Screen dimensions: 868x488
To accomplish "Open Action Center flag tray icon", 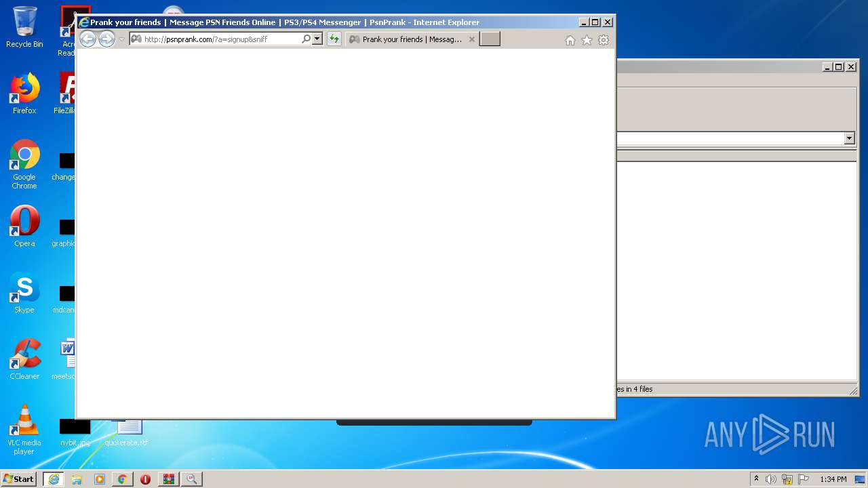I will 804,479.
